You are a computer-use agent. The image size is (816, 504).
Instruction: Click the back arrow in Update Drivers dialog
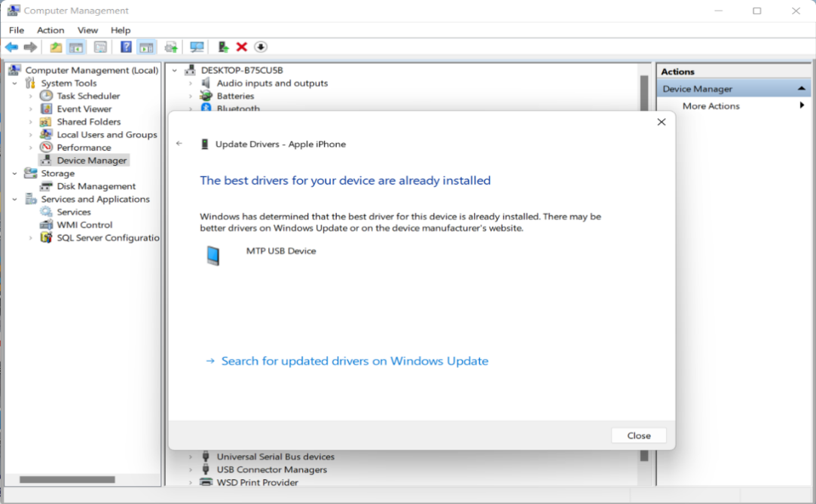179,144
